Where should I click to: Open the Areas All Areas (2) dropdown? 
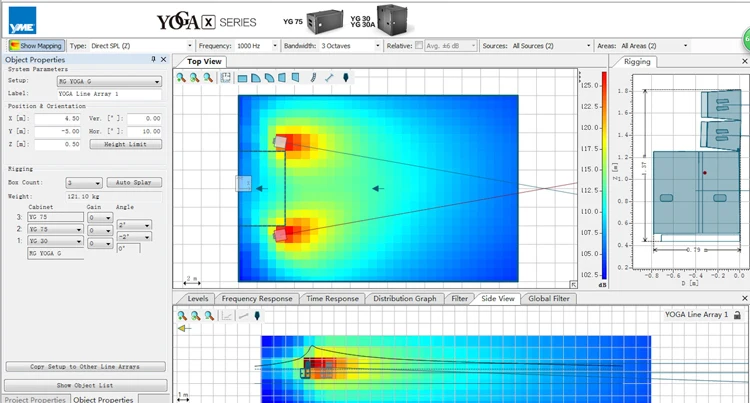tap(685, 46)
